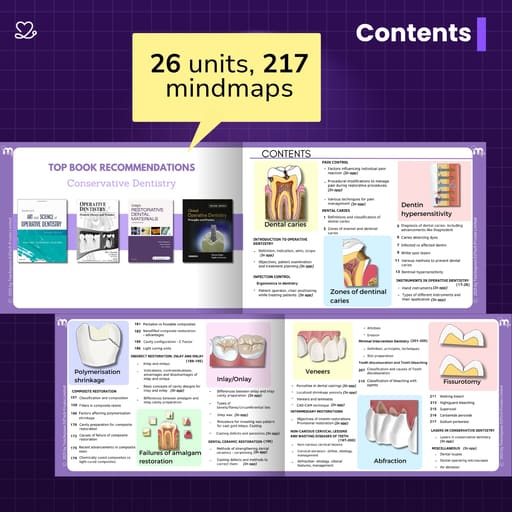
Task: Click 'Ergonomics in dentistry' subheading
Action: point(277,283)
